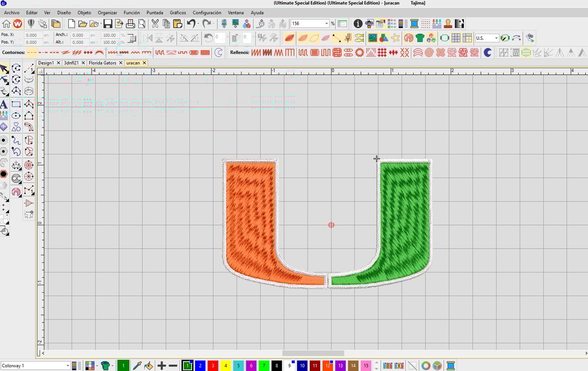Click the CorelDRAW balloon icon
The width and height of the screenshot is (588, 371).
[31, 24]
